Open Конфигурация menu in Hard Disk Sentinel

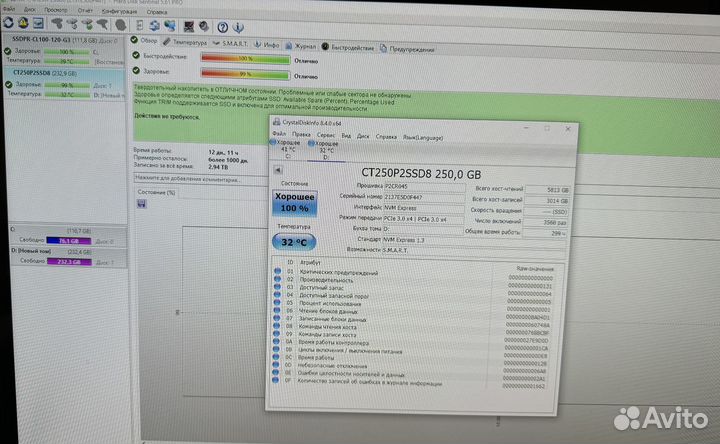click(x=119, y=11)
